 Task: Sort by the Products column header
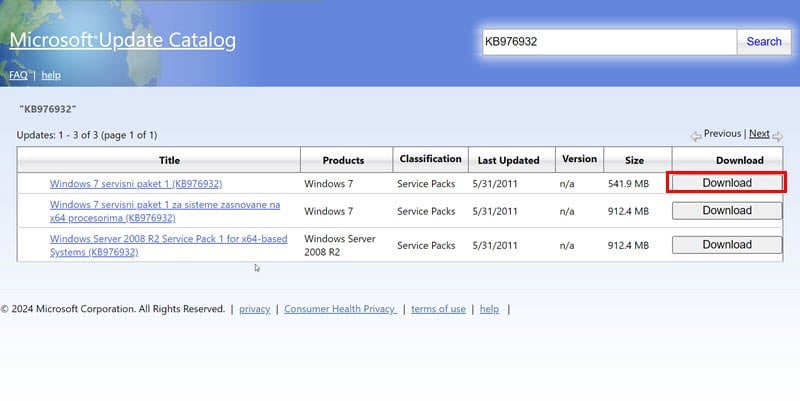pos(347,160)
